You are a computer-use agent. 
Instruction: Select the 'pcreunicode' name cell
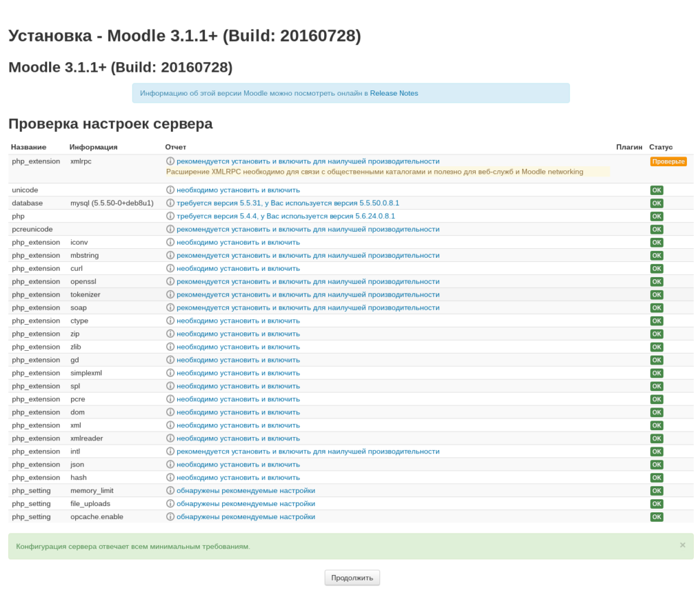tap(32, 229)
